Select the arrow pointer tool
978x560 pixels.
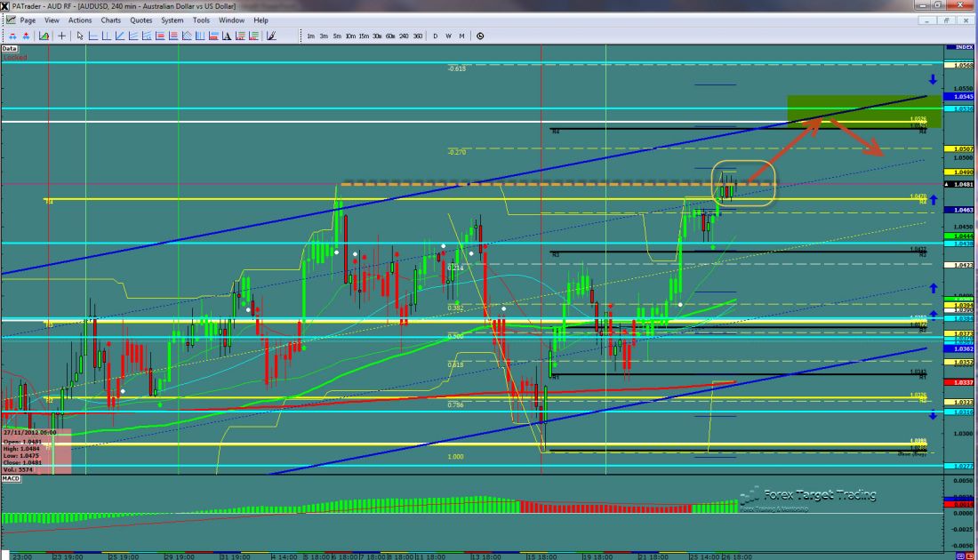(80, 36)
